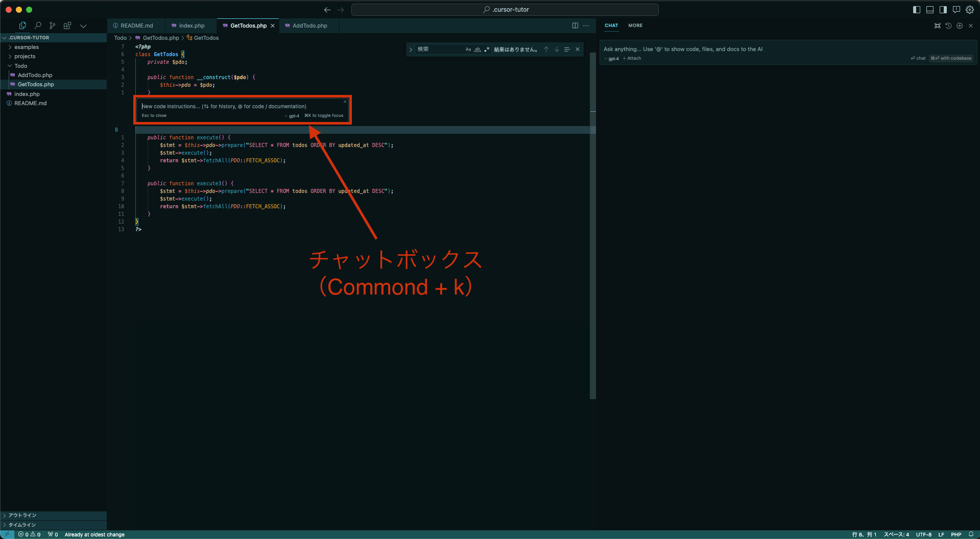Viewport: 980px width, 539px height.
Task: Open the gpt-4 model dropdown
Action: 611,58
